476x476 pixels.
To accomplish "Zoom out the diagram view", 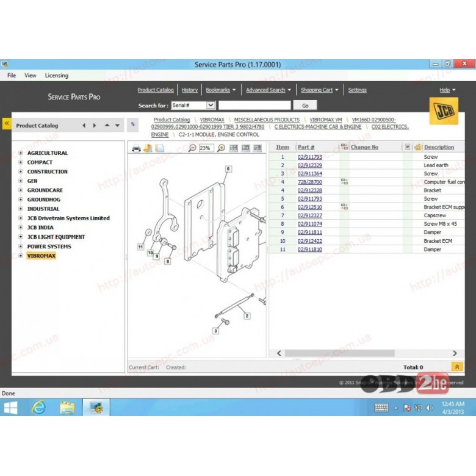I will click(x=192, y=148).
